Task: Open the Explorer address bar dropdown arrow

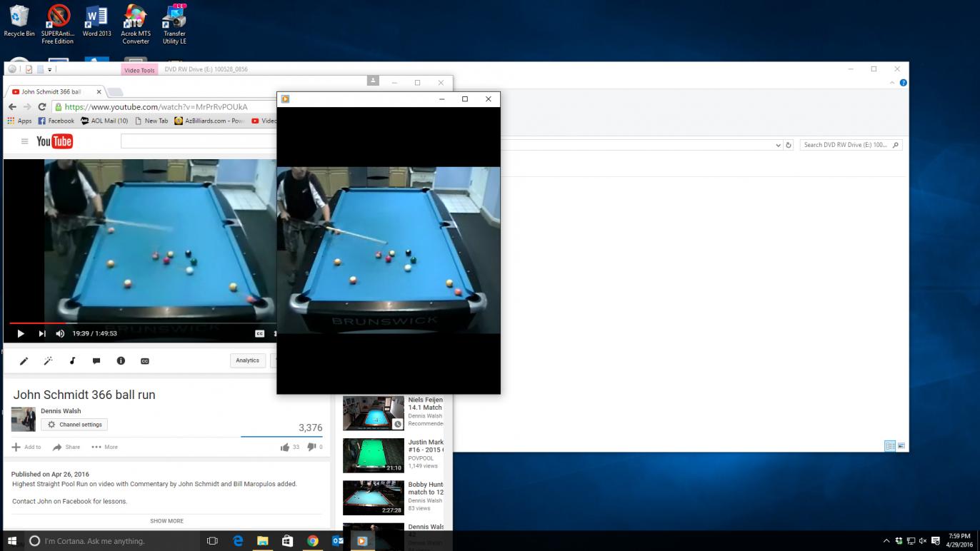Action: tap(778, 145)
